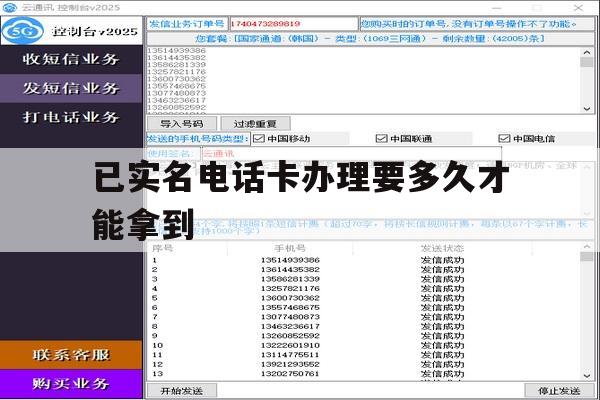Click 序号 column header
The height and width of the screenshot is (400, 600).
coord(162,248)
